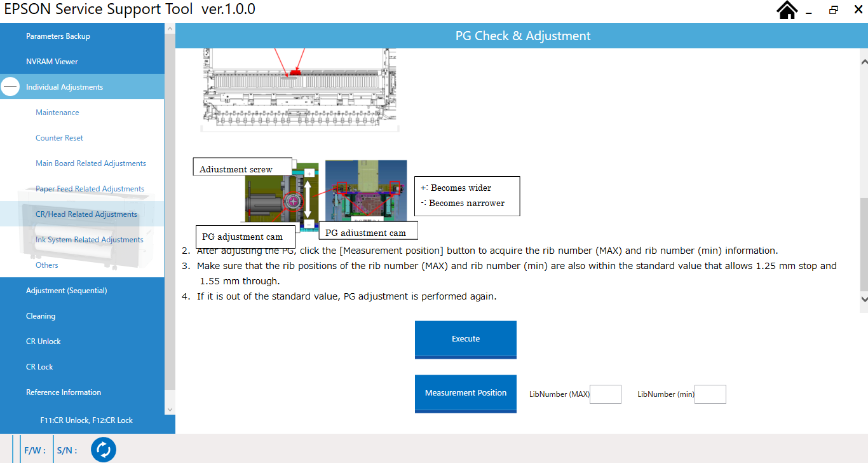Click instructions panel scroll-up arrow
The image size is (868, 463).
click(x=864, y=62)
